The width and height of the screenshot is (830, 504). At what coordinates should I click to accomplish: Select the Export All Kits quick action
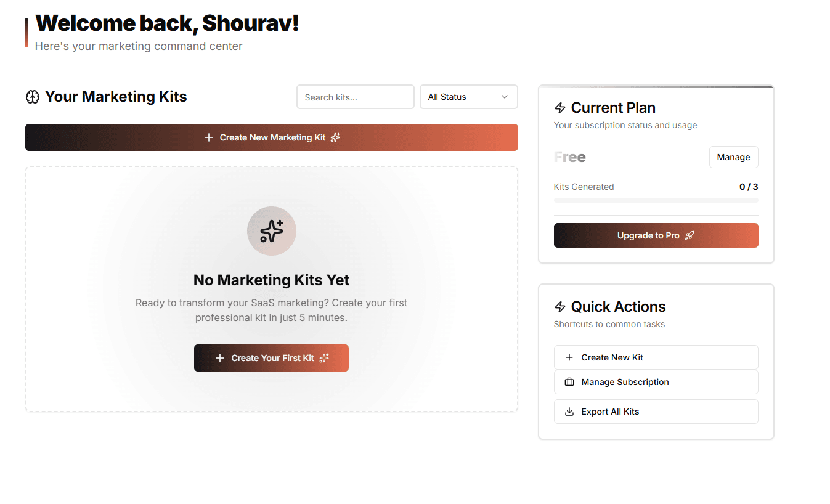(x=656, y=412)
